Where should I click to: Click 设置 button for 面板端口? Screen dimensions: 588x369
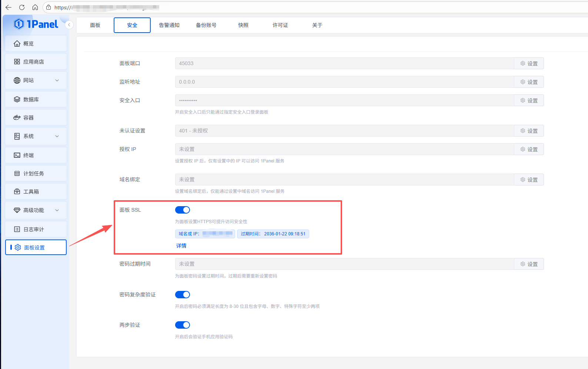point(529,64)
